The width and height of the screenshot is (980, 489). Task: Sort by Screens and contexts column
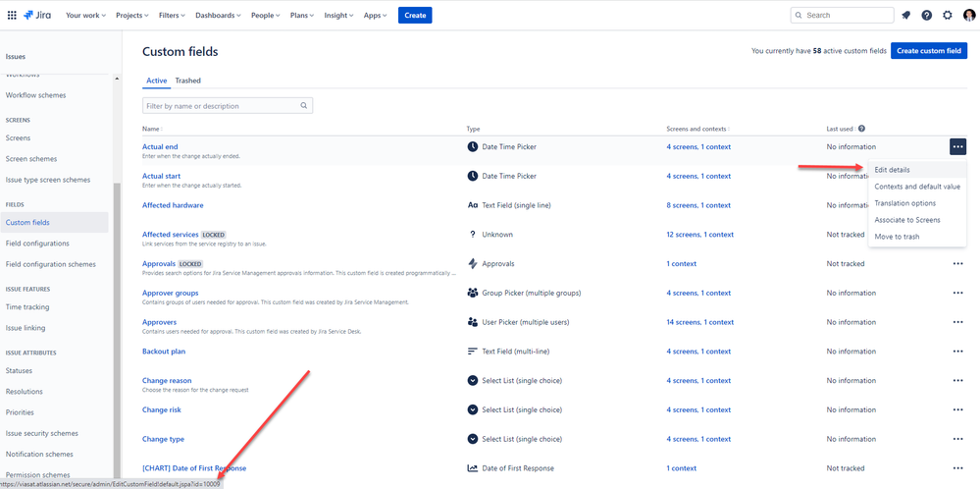(698, 129)
